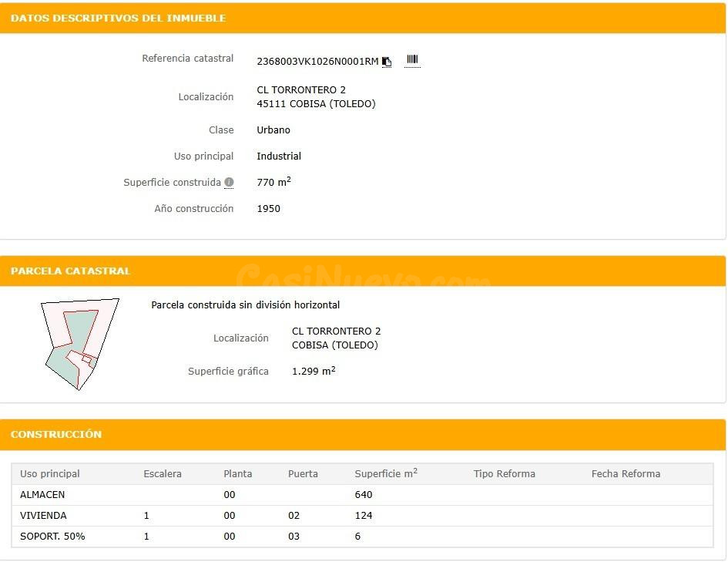728x562 pixels.
Task: Open the barcode icon next to the reference
Action: tap(412, 59)
